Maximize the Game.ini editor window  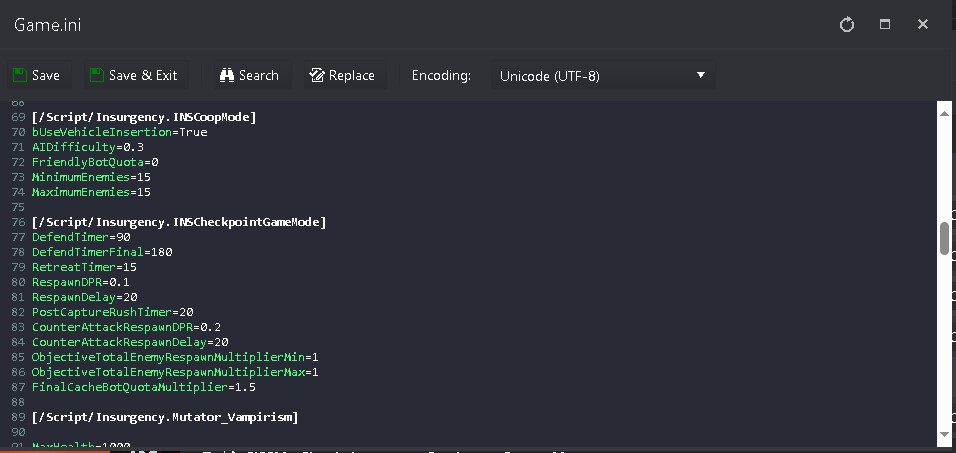[885, 24]
